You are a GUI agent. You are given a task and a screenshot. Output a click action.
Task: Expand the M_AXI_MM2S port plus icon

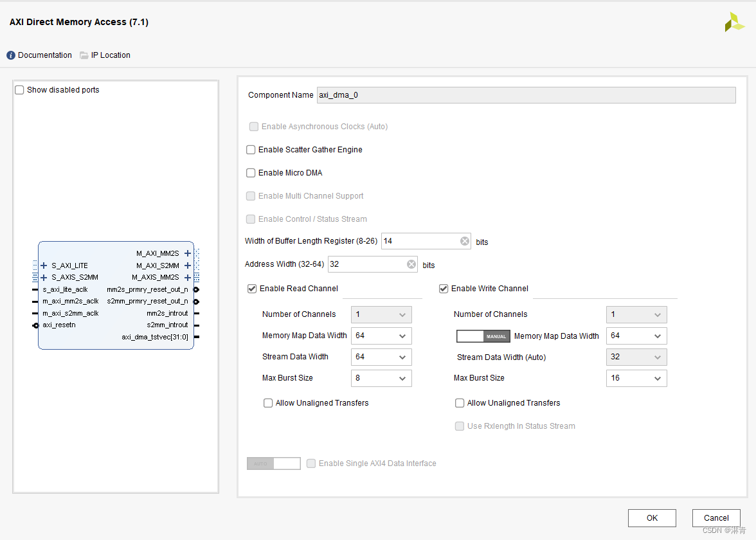(188, 253)
